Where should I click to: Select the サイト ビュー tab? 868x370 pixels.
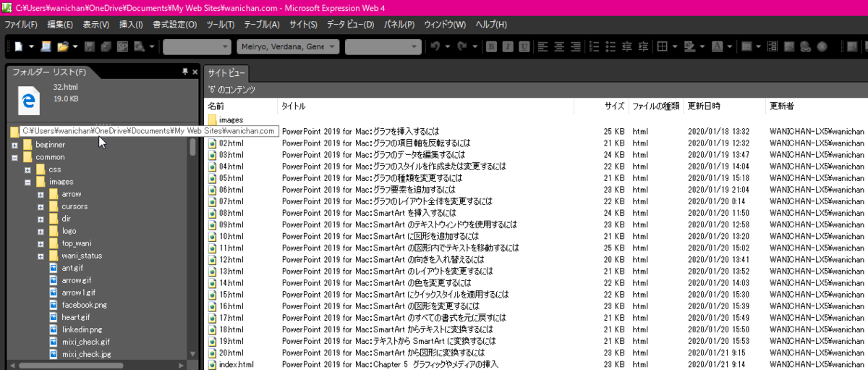click(x=226, y=73)
